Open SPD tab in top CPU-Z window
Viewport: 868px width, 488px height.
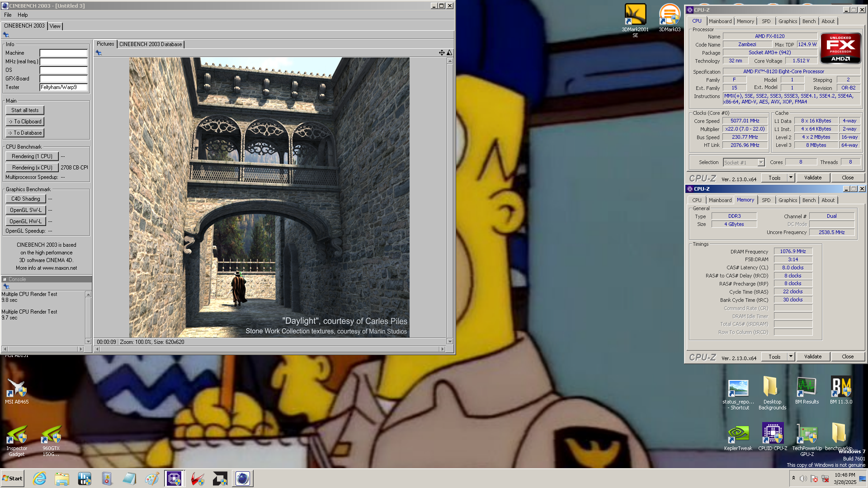pyautogui.click(x=766, y=21)
